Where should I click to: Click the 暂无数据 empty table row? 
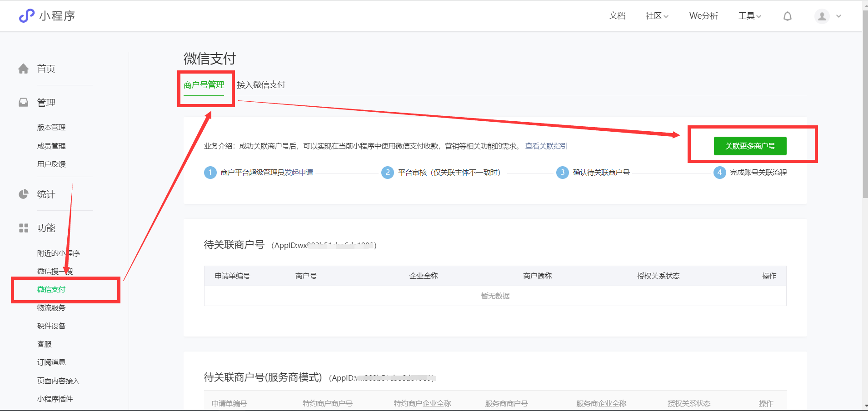495,296
